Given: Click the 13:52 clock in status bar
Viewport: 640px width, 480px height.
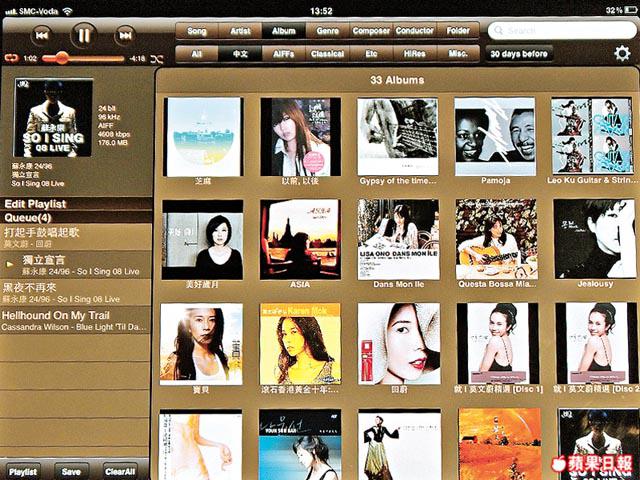Looking at the screenshot, I should (x=321, y=11).
